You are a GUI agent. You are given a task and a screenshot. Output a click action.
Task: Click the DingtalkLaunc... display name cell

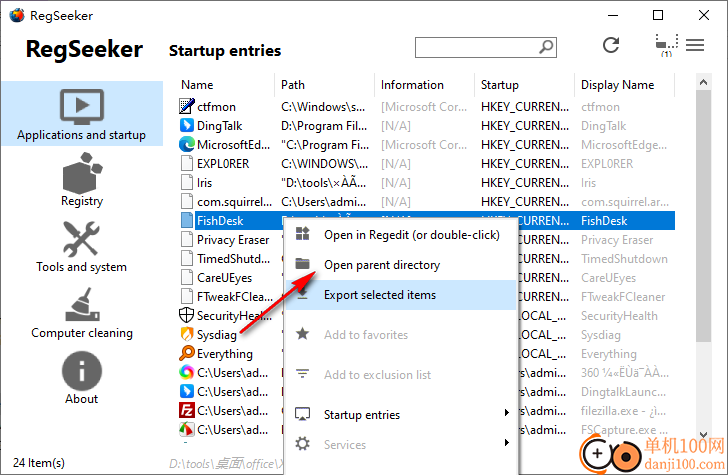[624, 392]
